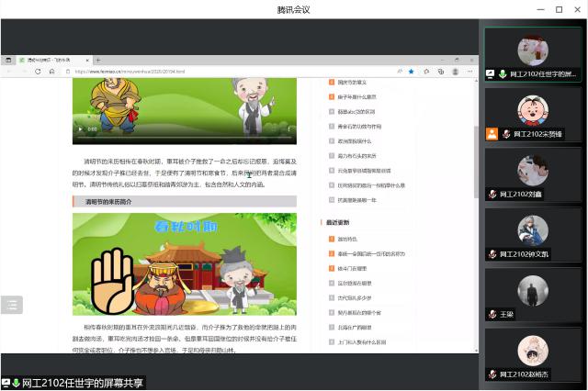Image resolution: width=588 pixels, height=391 pixels.
Task: Click the orange host icon beside 宋赞锋
Action: coord(492,134)
